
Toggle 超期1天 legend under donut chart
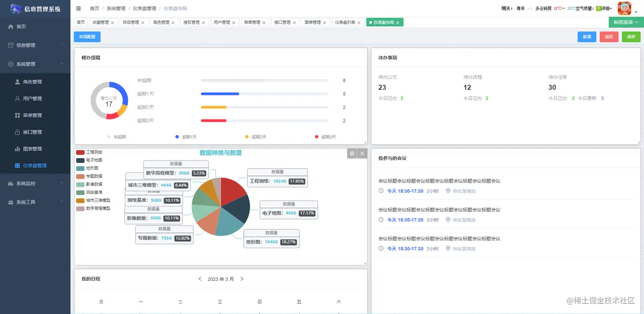point(186,137)
